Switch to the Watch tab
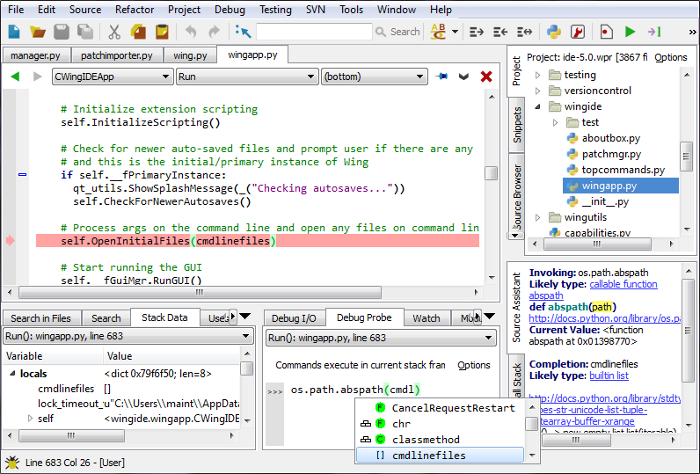The height and width of the screenshot is (474, 700). coord(426,318)
